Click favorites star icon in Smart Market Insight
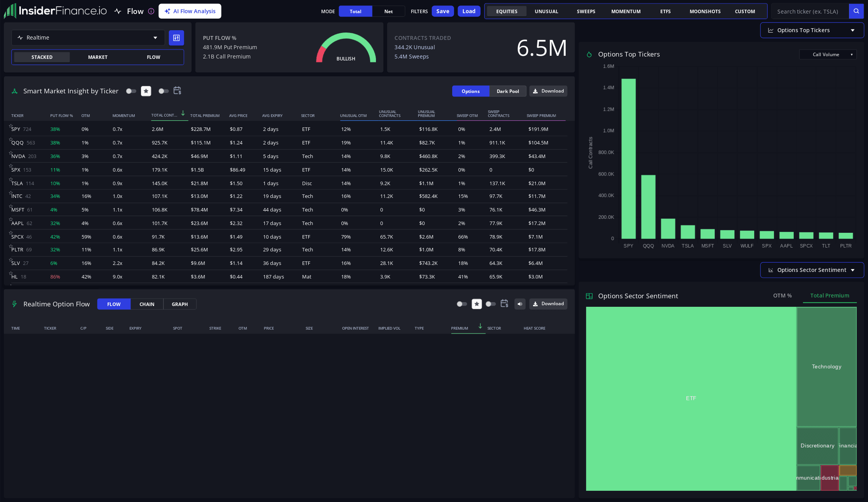The image size is (868, 502). tap(146, 91)
